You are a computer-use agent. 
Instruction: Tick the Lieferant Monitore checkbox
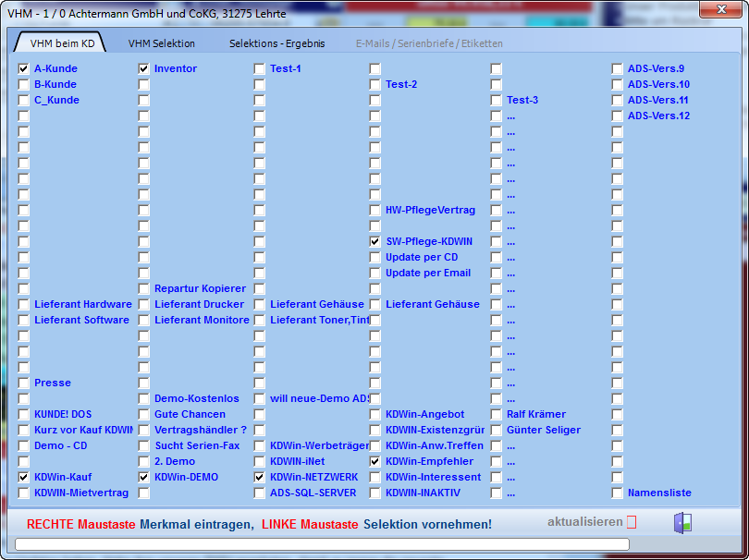tap(143, 321)
